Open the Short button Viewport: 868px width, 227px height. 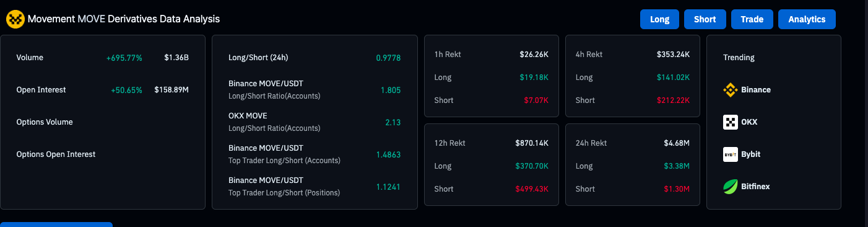point(705,19)
